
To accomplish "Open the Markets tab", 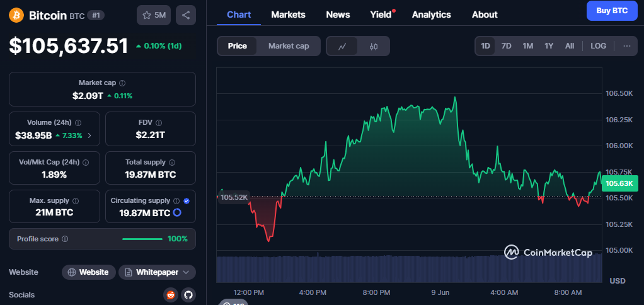I will pos(289,14).
